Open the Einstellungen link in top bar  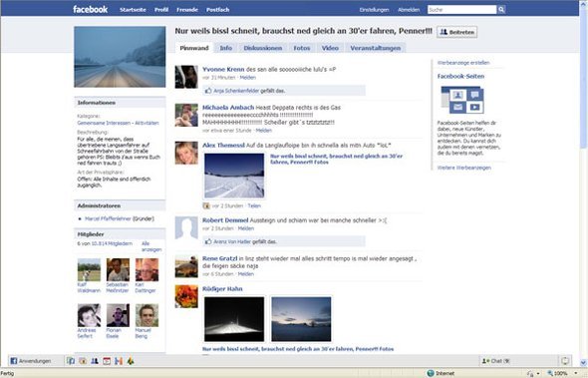pyautogui.click(x=374, y=10)
